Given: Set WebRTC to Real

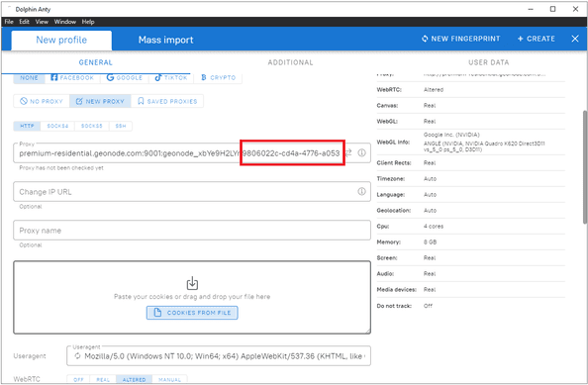Looking at the screenshot, I should pos(103,379).
